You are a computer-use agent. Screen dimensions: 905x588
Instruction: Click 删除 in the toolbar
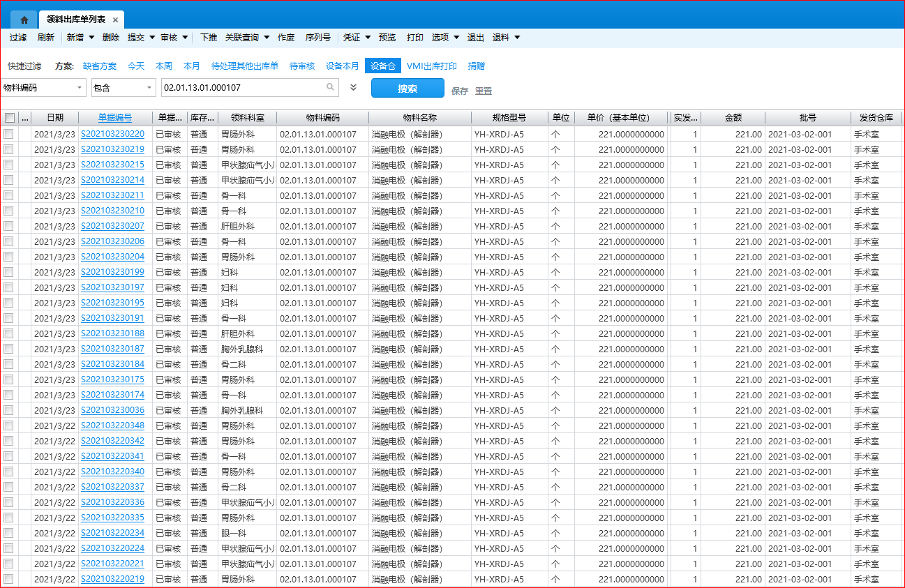(x=110, y=38)
